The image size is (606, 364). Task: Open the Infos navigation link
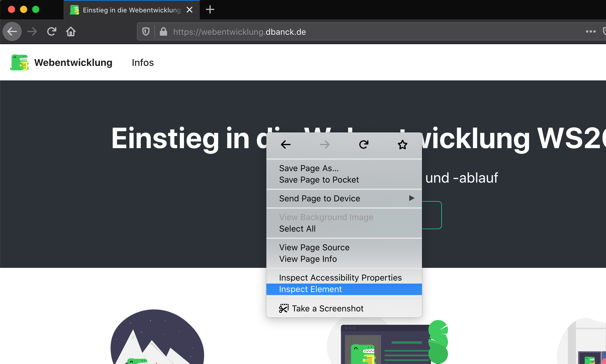[143, 63]
